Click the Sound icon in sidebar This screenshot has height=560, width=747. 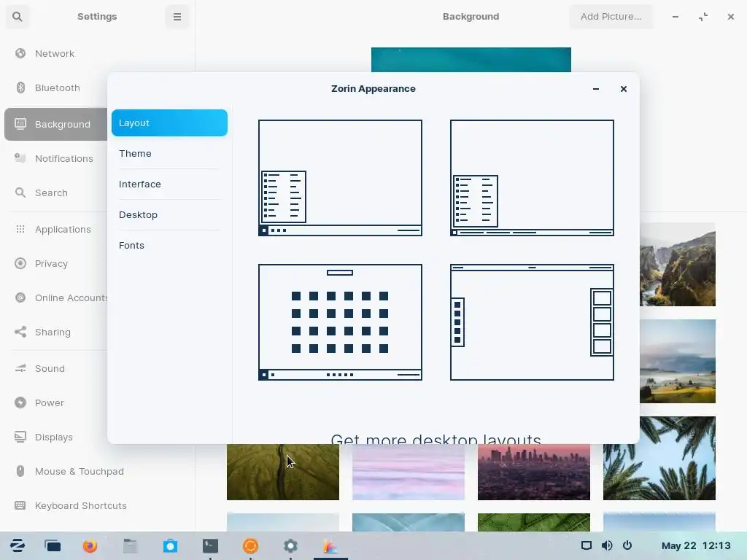20,368
